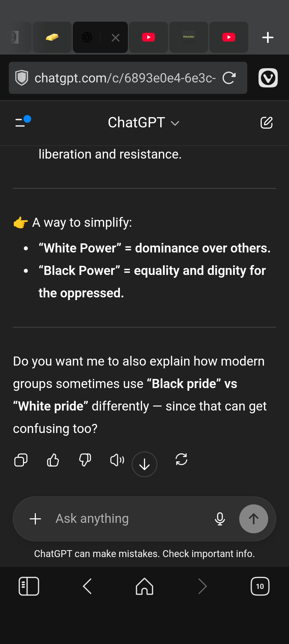The width and height of the screenshot is (289, 644).
Task: Reload the current page
Action: (x=229, y=78)
